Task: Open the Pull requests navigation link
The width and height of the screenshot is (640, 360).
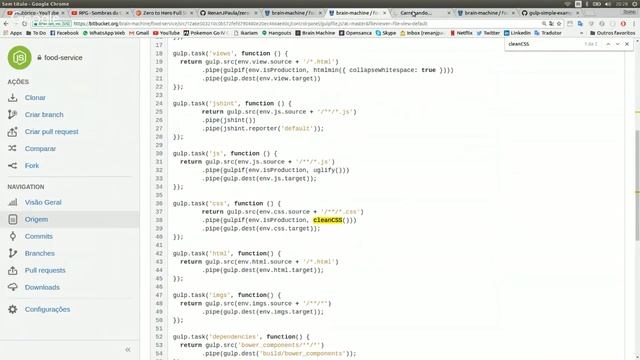Action: click(x=45, y=270)
